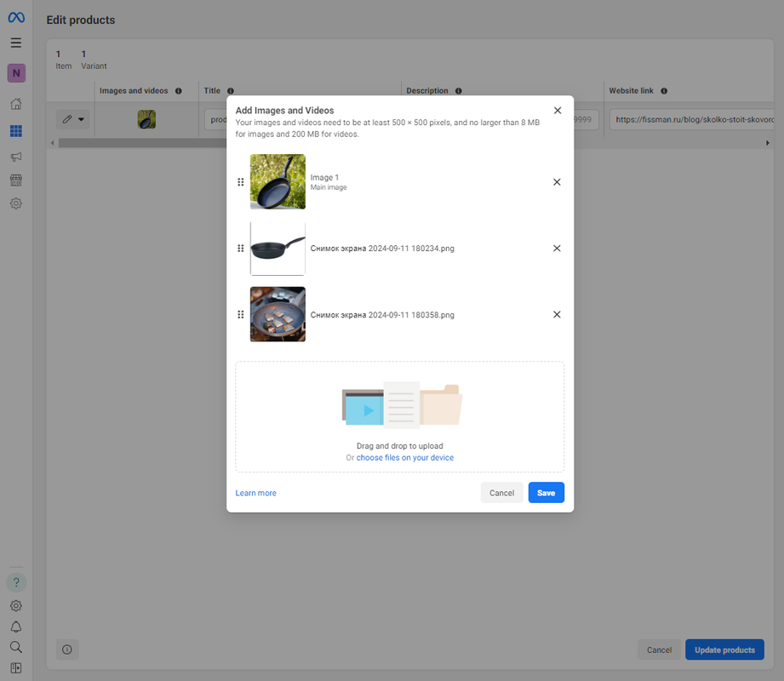
Task: Click the Website link input field
Action: pos(692,119)
